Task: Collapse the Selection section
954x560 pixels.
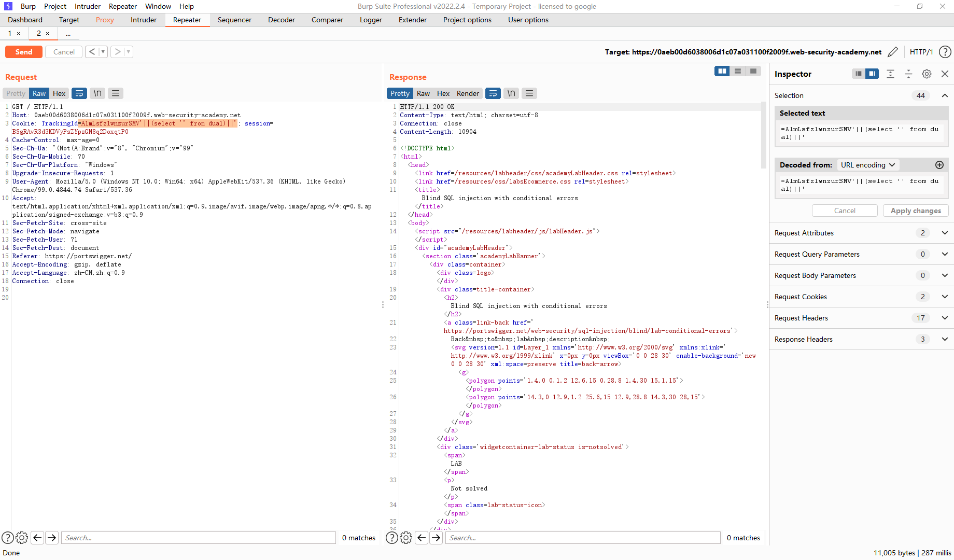Action: (945, 95)
